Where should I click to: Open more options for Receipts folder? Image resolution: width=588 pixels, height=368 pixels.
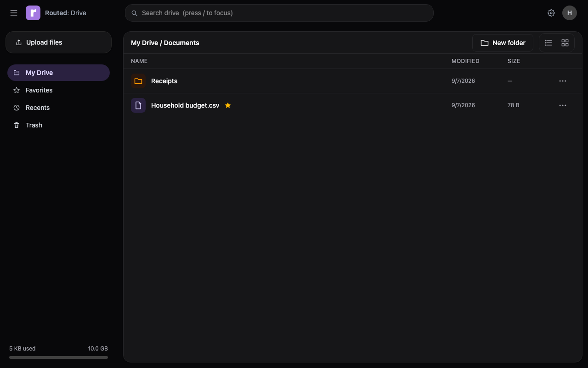[563, 81]
